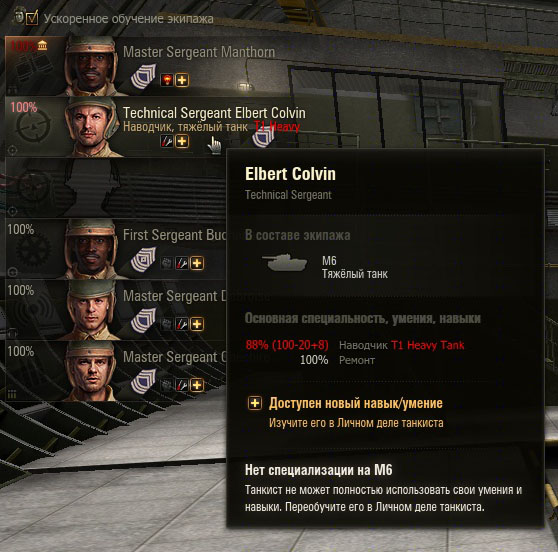The image size is (558, 552).
Task: Click Elbert Colvin's new skill plus icon
Action: coord(182,141)
